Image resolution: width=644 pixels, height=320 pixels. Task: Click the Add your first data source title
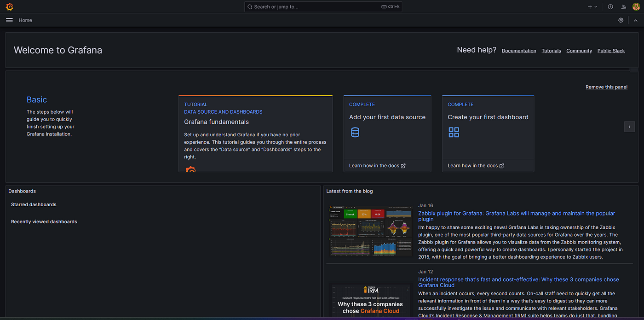(387, 117)
